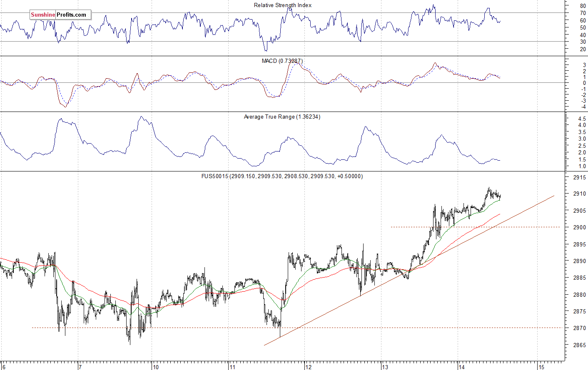Click the date label 10 on time axis
The width and height of the screenshot is (588, 370).
pos(155,367)
